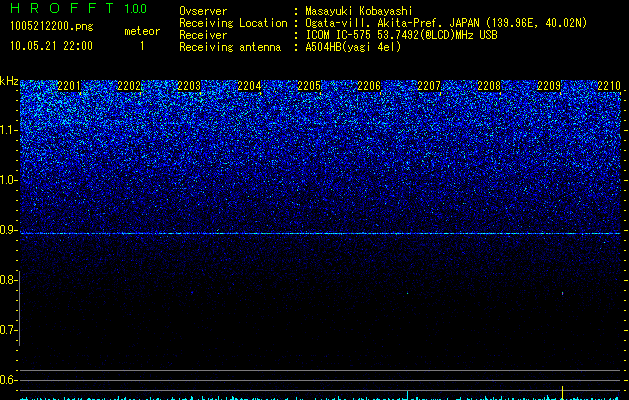Screen dimensions: 629x400
Task: Click the 'meteor' count label
Action: tap(142, 31)
